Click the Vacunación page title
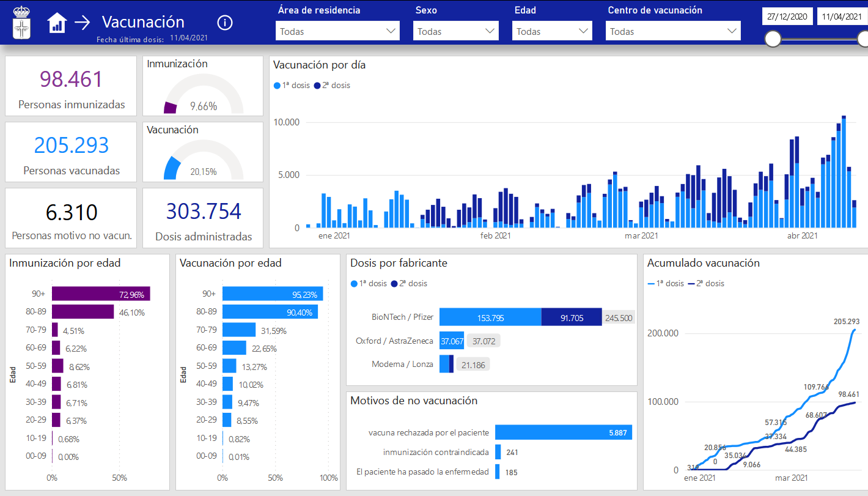Image resolution: width=868 pixels, height=496 pixels. click(x=143, y=22)
